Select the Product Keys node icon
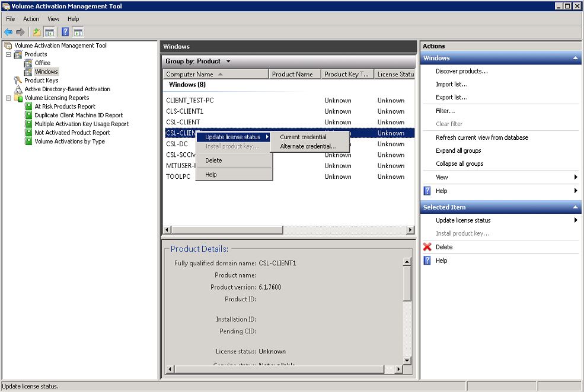 19,81
